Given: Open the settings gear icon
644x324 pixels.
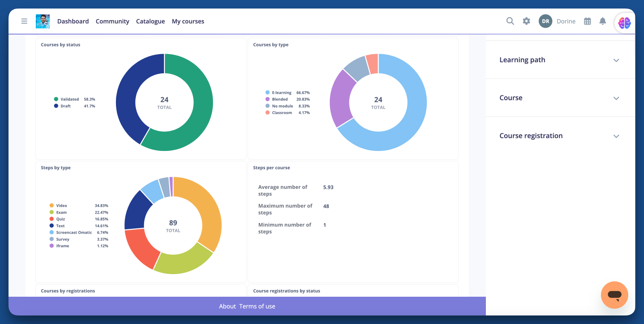Looking at the screenshot, I should 526,21.
